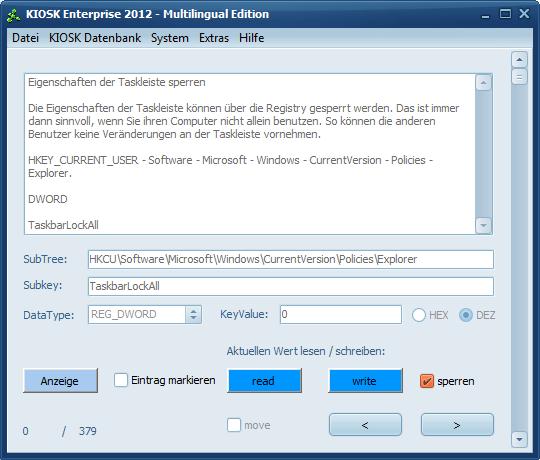Open the Hilfe menu
540x460 pixels.
click(251, 38)
